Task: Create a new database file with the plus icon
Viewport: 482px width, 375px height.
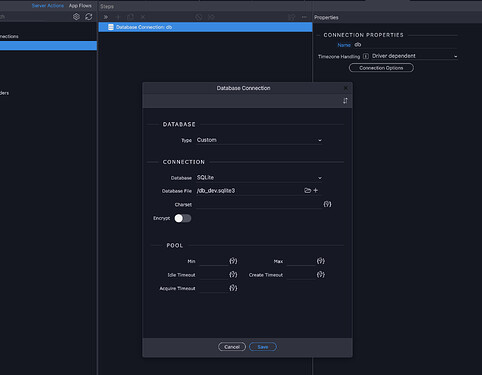Action: (316, 190)
